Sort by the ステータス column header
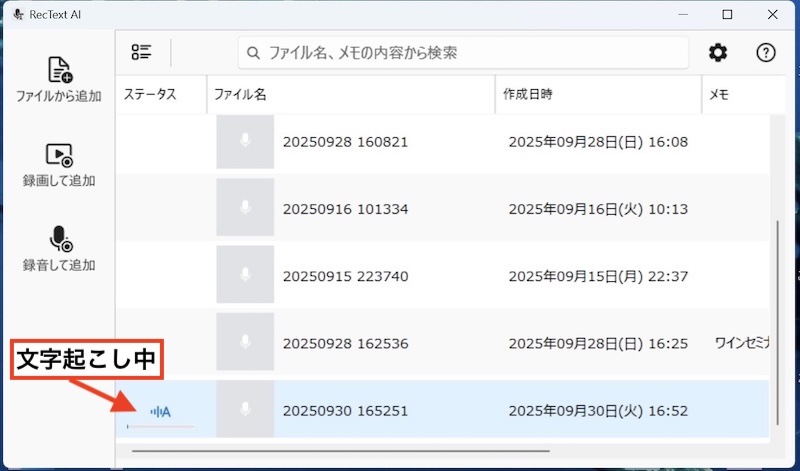Screen dimensions: 800x471 (150, 95)
